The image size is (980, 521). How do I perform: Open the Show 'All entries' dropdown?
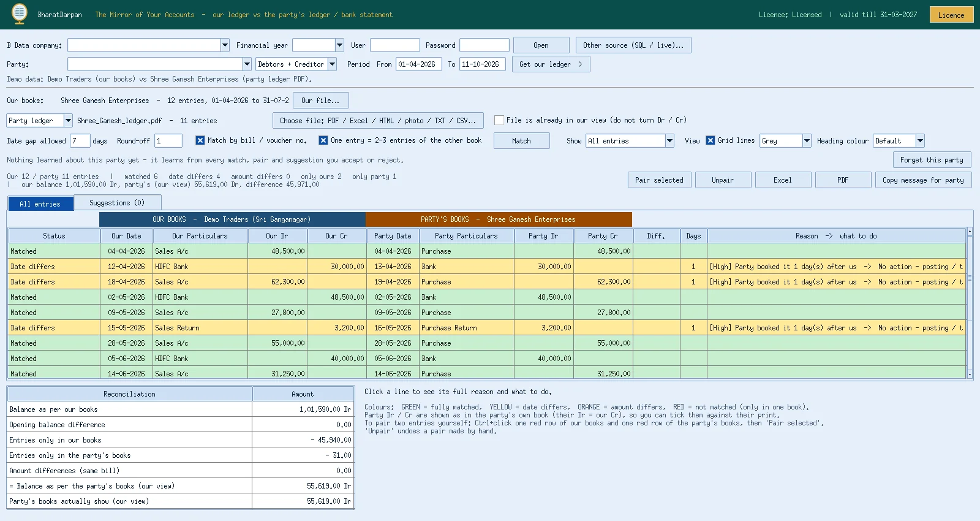point(669,141)
